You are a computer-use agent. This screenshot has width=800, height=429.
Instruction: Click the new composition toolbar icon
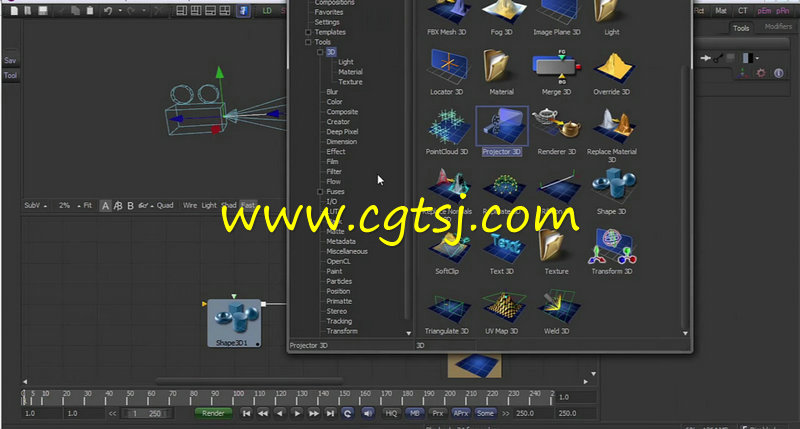14,10
